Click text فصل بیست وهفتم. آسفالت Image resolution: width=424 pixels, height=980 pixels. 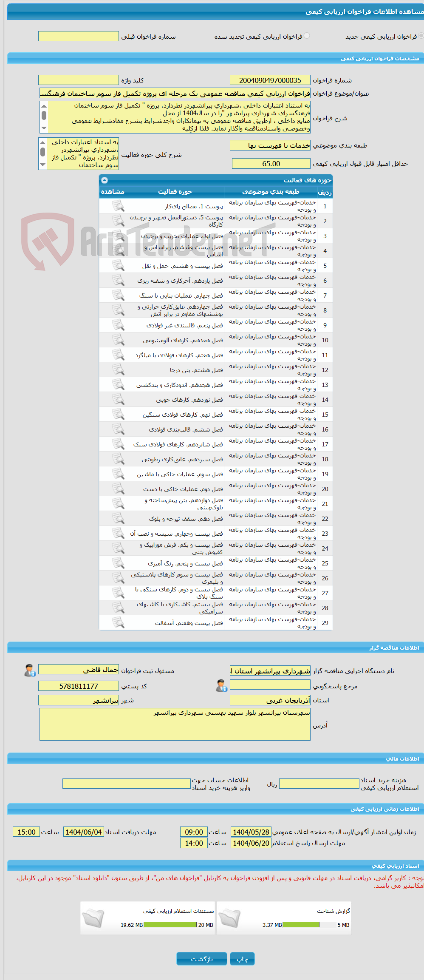tap(189, 623)
